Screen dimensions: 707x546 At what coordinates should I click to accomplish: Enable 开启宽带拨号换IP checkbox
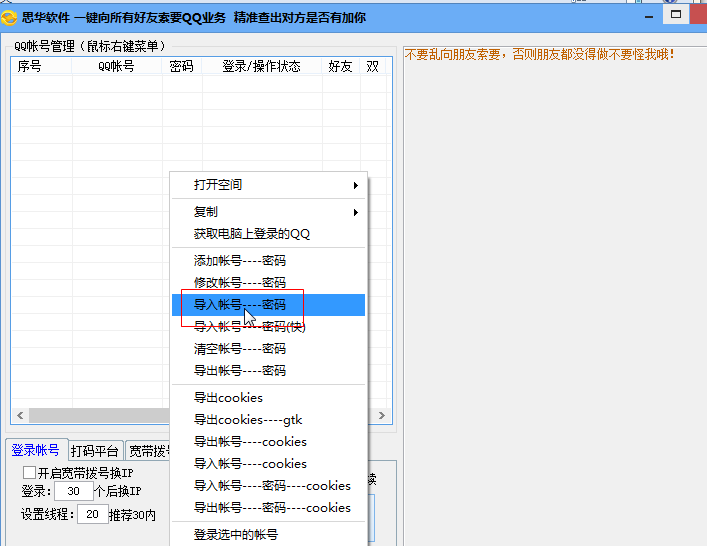click(x=29, y=473)
